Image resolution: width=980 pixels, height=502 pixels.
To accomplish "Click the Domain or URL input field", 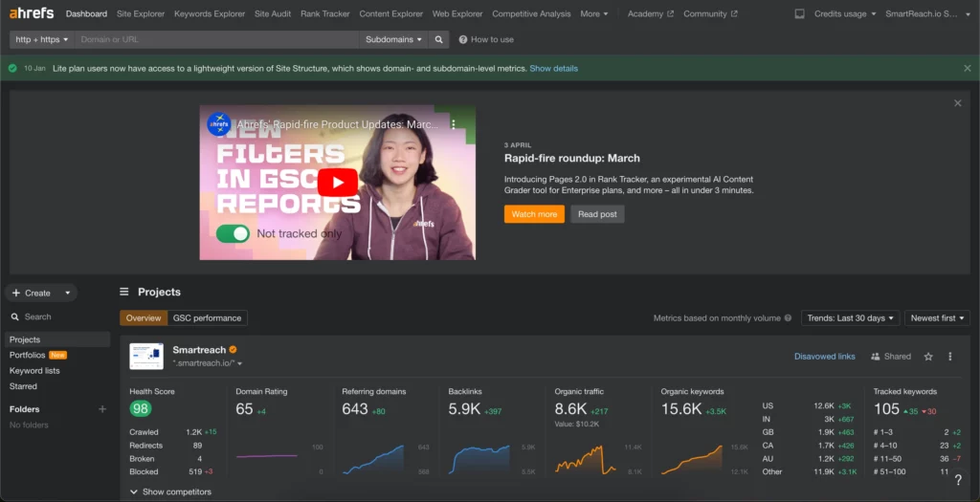I will pos(216,39).
